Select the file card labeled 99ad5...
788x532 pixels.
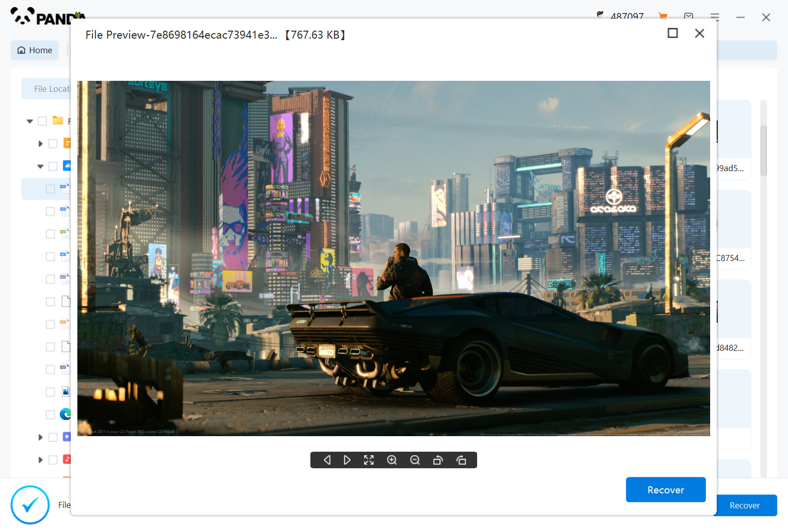click(x=733, y=140)
